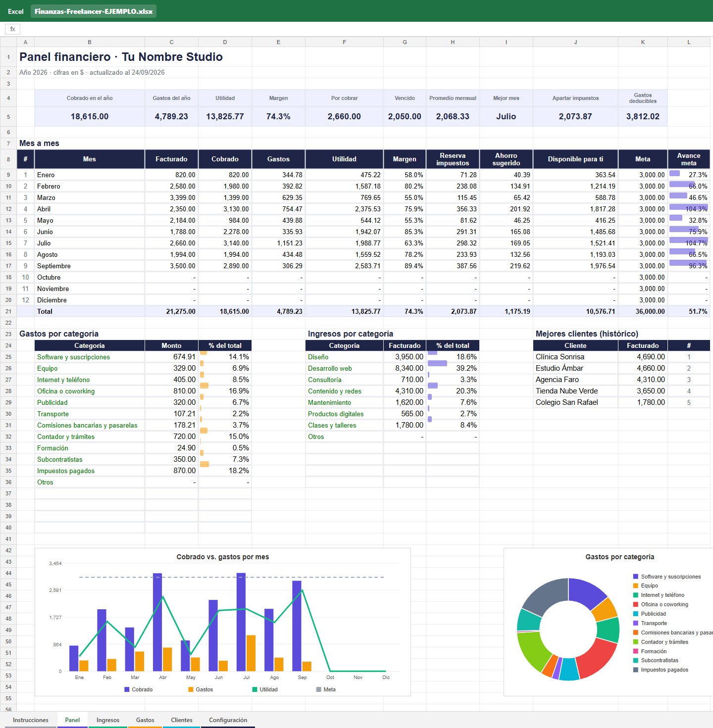This screenshot has height=728, width=713.
Task: Click the 'Colegio San Rafael' facturado 1,780.00
Action: point(643,402)
